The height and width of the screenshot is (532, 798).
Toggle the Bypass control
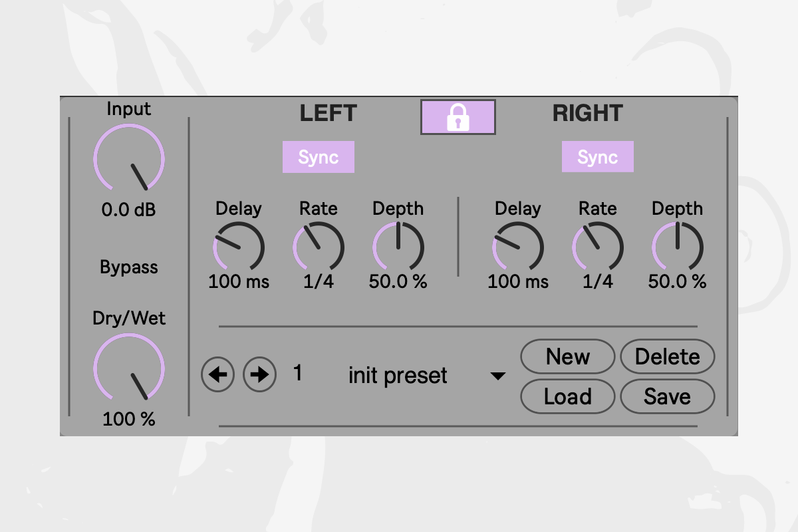(x=129, y=267)
